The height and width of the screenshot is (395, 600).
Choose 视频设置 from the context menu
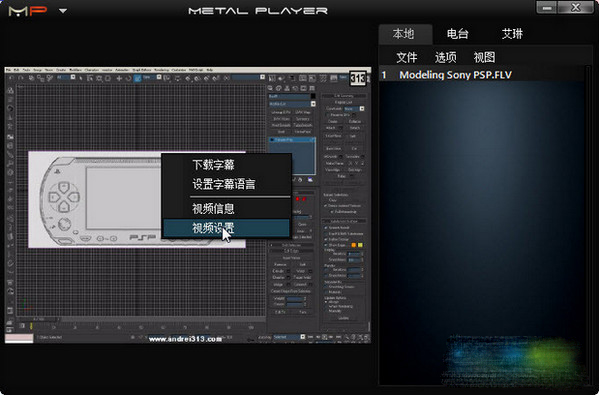point(226,228)
